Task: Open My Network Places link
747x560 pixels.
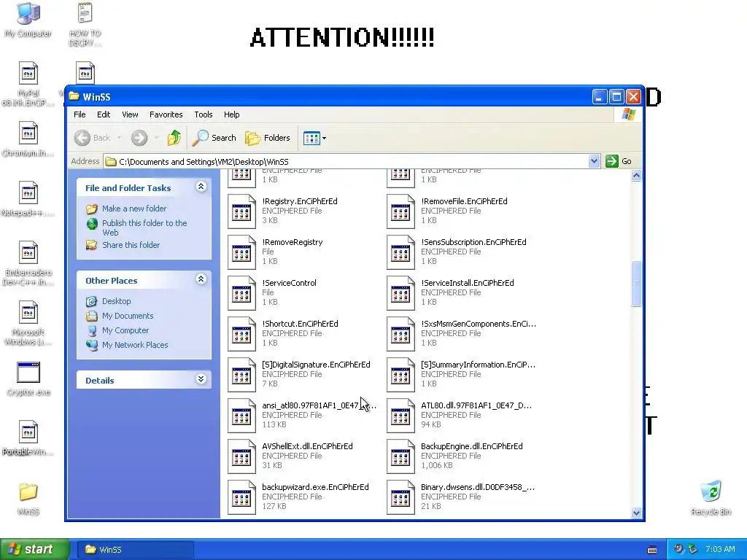Action: point(135,345)
